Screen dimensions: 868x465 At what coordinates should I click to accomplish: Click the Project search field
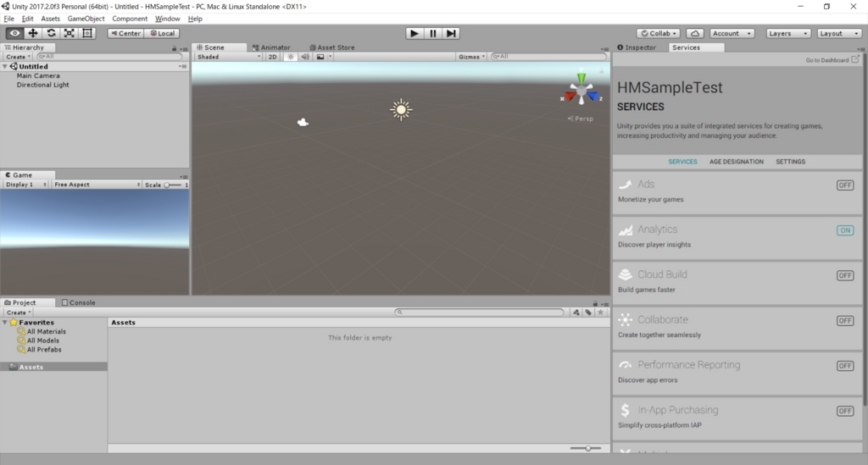480,313
